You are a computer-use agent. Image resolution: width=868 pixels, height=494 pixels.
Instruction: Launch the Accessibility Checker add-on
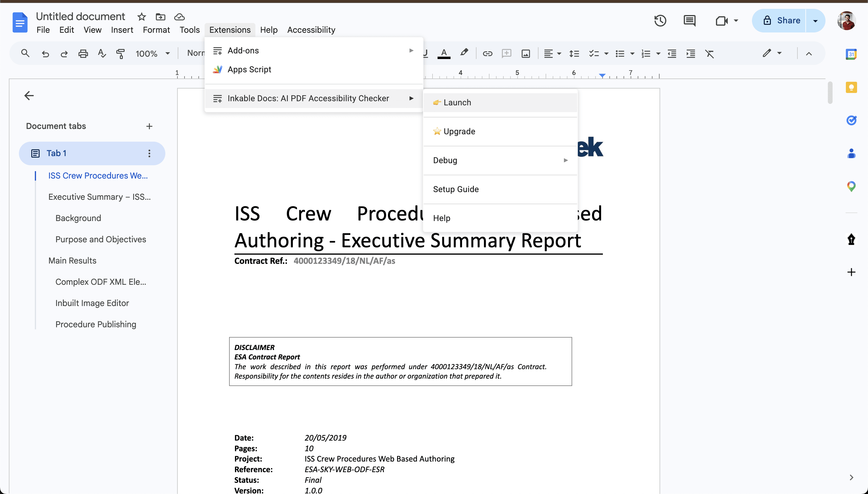[x=457, y=102]
